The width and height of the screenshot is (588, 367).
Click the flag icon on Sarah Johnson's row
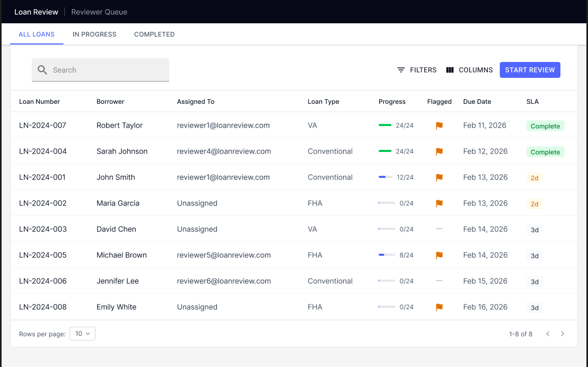click(439, 151)
